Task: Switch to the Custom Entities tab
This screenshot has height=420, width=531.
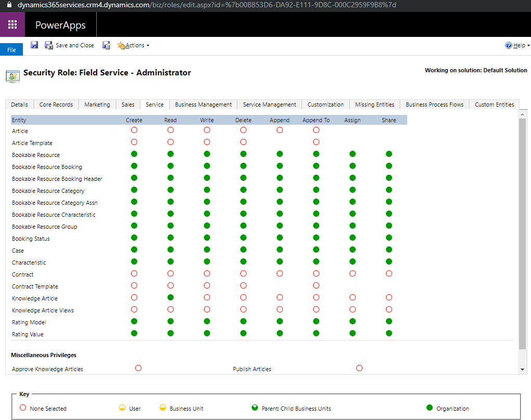Action: pos(494,104)
